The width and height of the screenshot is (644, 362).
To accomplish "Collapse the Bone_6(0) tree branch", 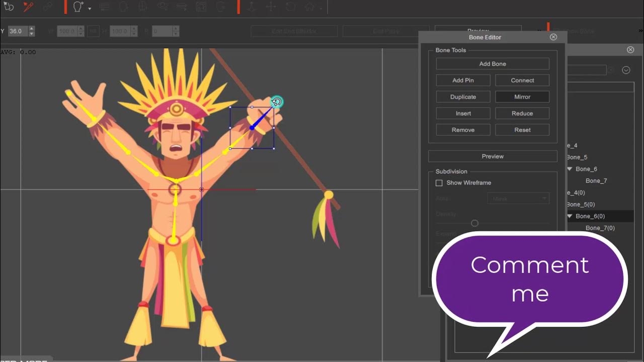I will [570, 216].
